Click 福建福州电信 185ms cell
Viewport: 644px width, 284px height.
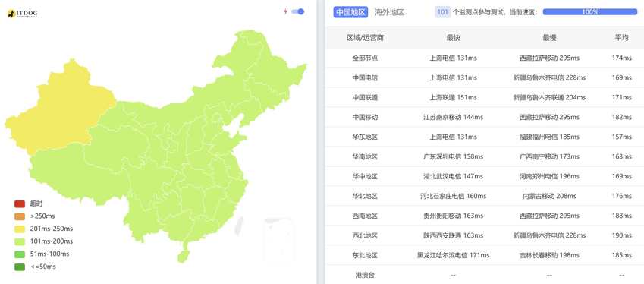pyautogui.click(x=549, y=137)
